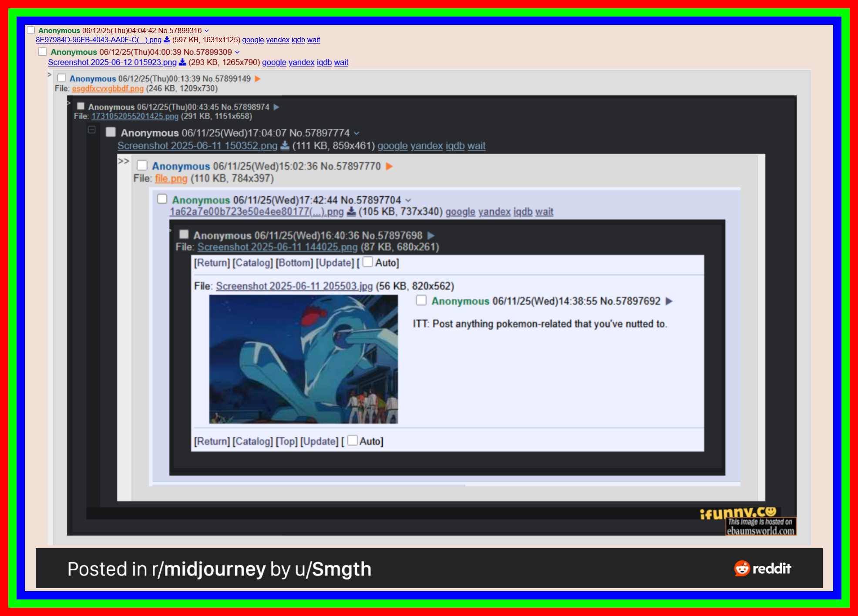Image resolution: width=858 pixels, height=616 pixels.
Task: Click wait link on No.57897704 file line
Action: point(544,212)
